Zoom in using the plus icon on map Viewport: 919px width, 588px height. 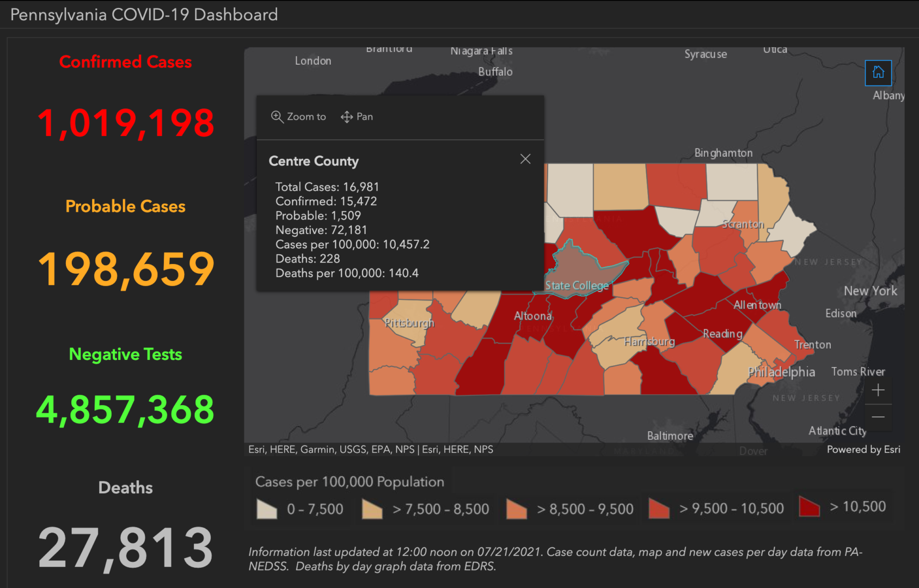point(878,390)
